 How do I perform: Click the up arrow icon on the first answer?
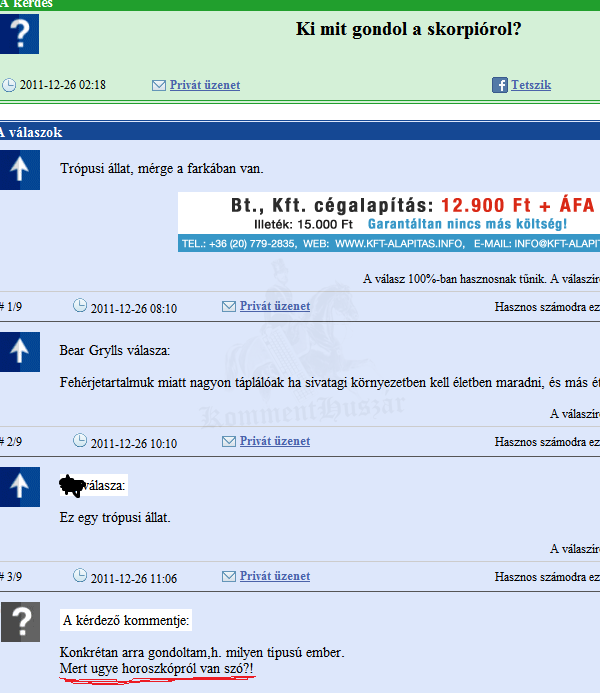20,171
